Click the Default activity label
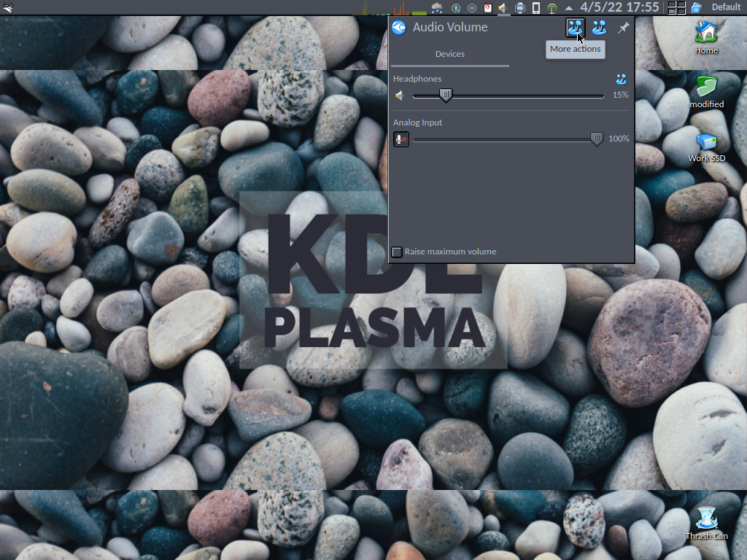747x560 pixels. point(726,7)
